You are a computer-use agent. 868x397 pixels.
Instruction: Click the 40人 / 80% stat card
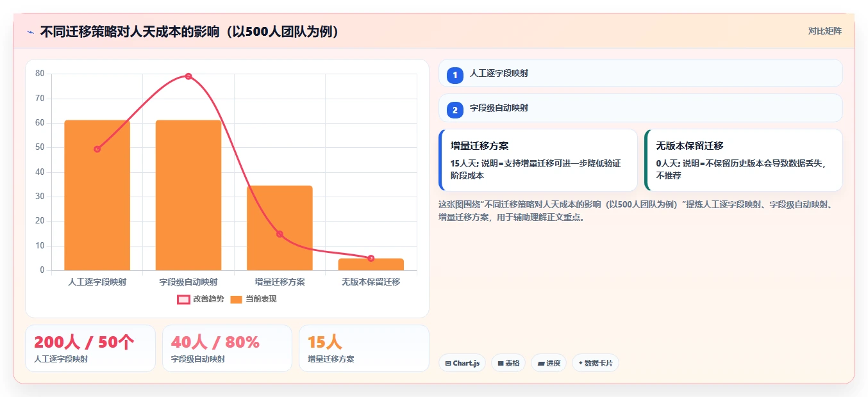pos(227,348)
